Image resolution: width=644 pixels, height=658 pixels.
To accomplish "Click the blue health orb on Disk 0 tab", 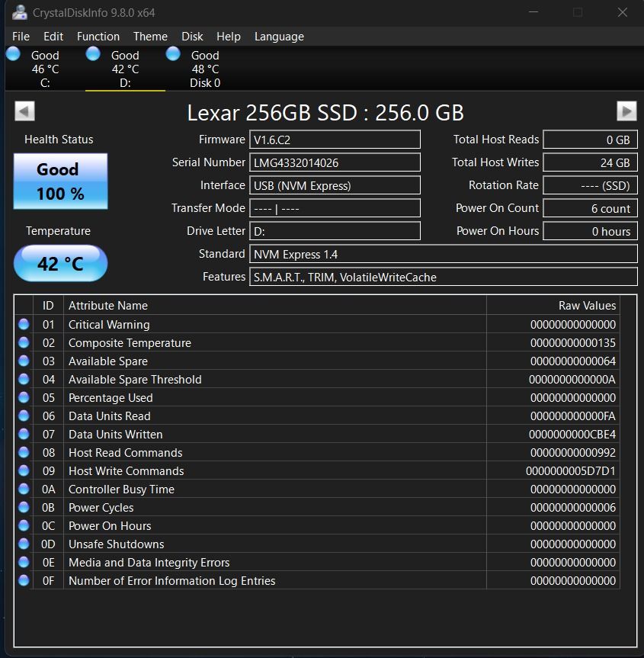I will 173,53.
